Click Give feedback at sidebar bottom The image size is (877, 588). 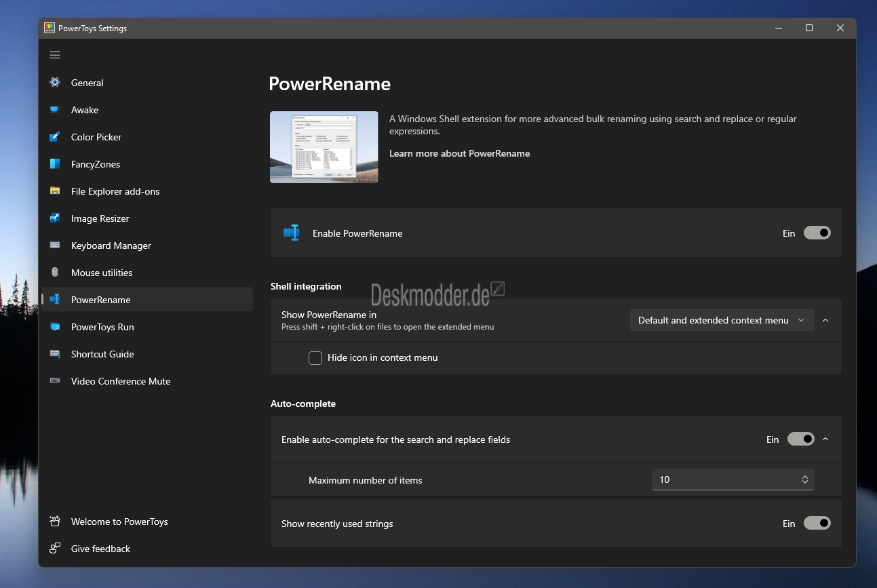pos(100,549)
